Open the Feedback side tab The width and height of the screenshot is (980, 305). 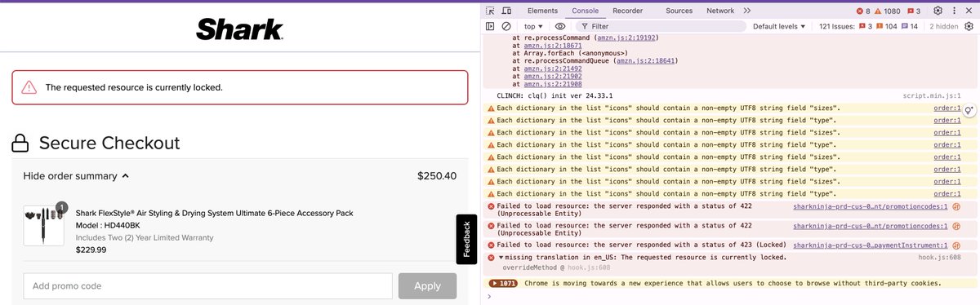[466, 239]
